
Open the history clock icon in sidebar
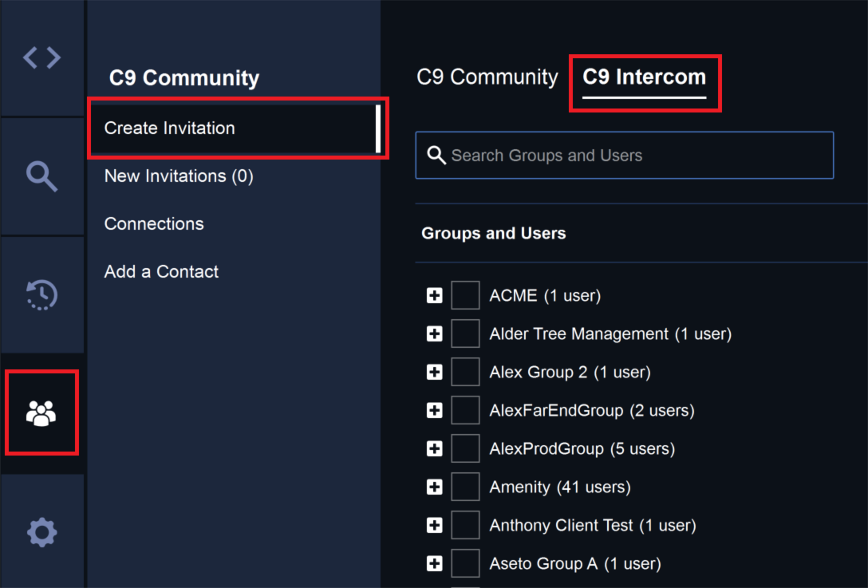[41, 294]
